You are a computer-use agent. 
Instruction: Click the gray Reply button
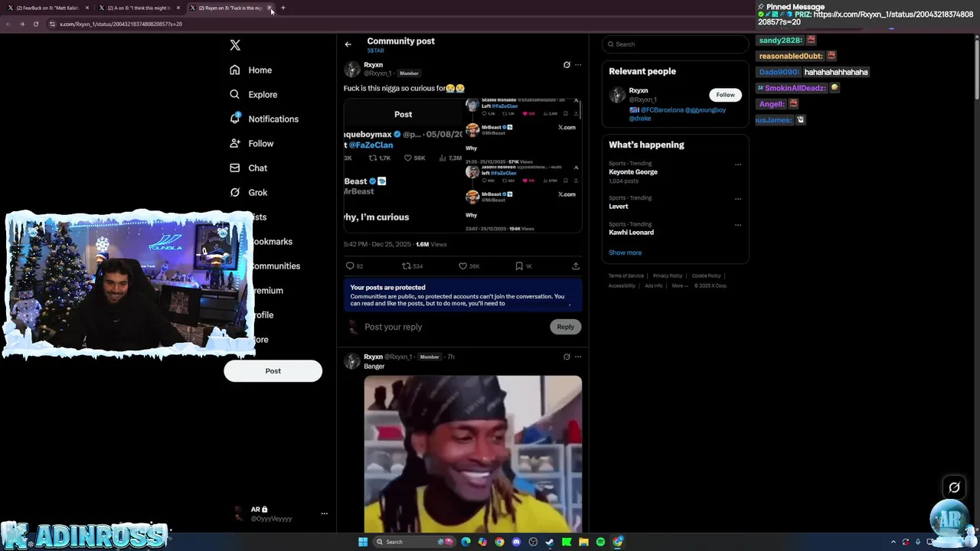click(565, 327)
